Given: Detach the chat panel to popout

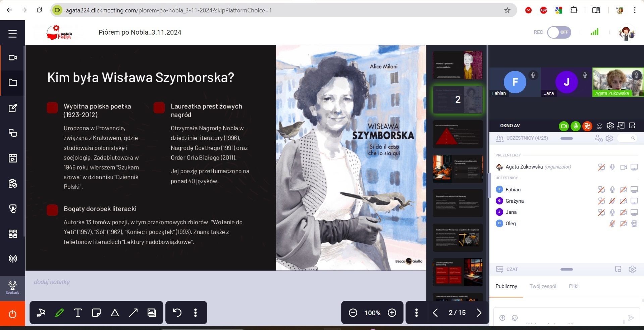Looking at the screenshot, I should (x=618, y=269).
